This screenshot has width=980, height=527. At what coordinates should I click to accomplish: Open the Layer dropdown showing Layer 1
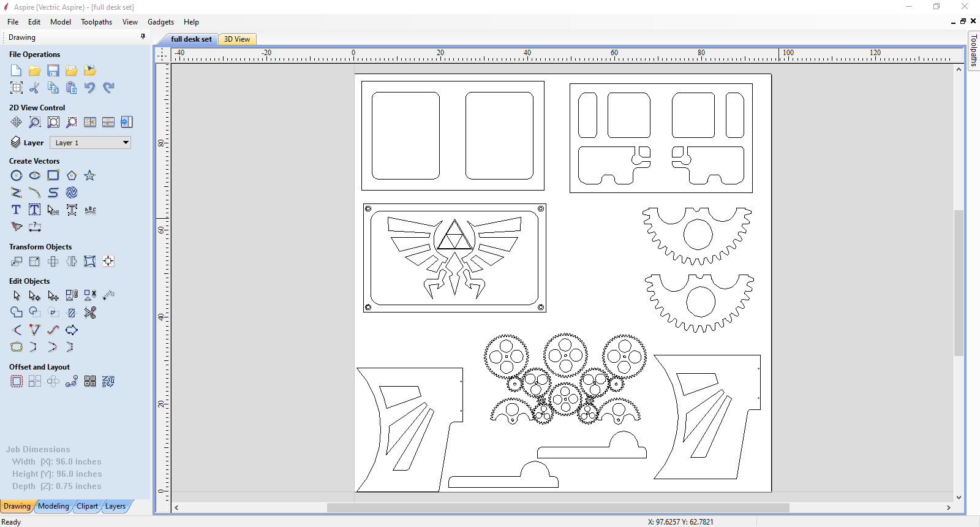coord(91,143)
